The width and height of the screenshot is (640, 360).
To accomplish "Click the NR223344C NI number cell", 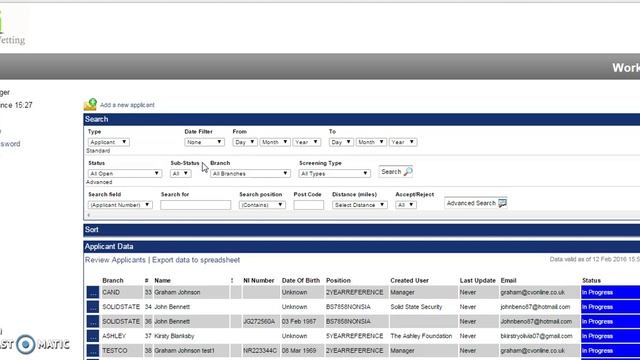I will pos(260,351).
